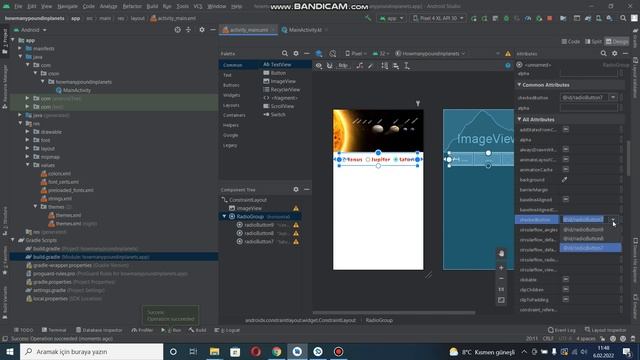Choose @id/radioButton9 from dropdown list
This screenshot has height=360, width=640.
pyautogui.click(x=590, y=229)
